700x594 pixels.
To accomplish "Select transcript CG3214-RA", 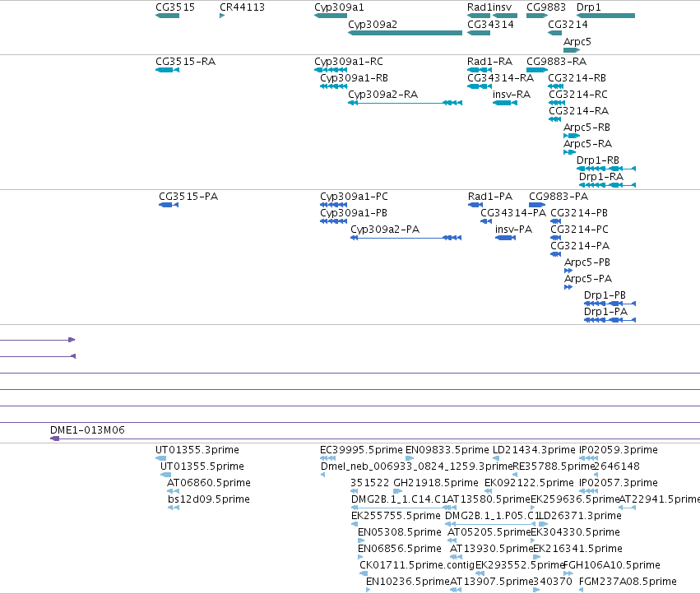I will click(x=578, y=111).
